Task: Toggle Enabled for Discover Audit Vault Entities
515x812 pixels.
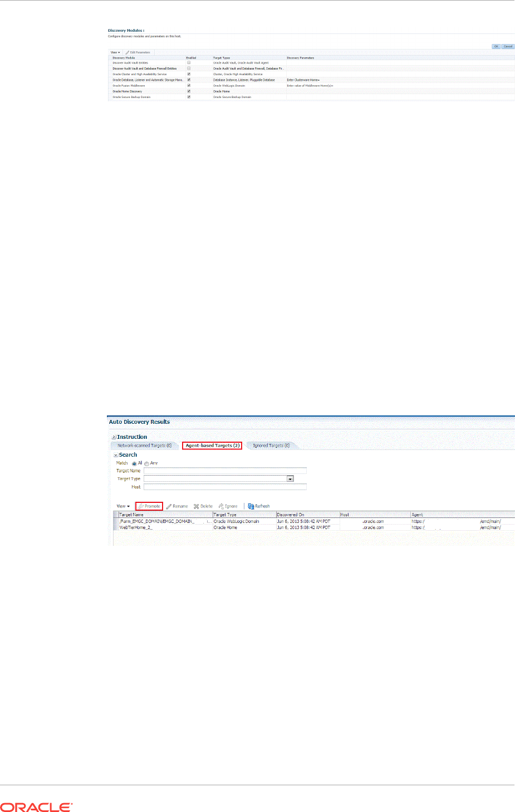Action: [189, 63]
